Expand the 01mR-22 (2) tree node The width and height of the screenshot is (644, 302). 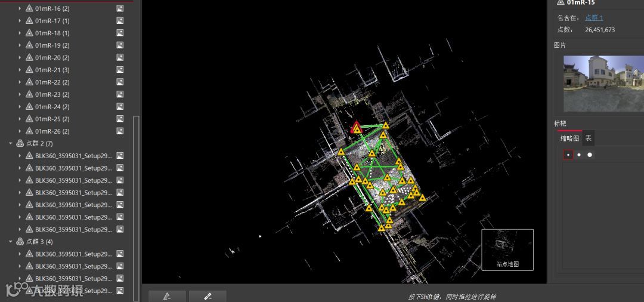point(20,82)
